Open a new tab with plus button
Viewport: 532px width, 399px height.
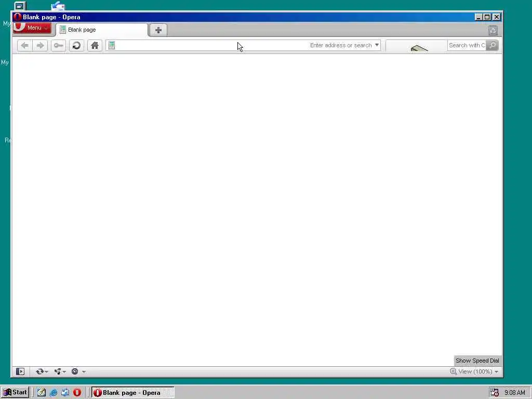pyautogui.click(x=158, y=30)
